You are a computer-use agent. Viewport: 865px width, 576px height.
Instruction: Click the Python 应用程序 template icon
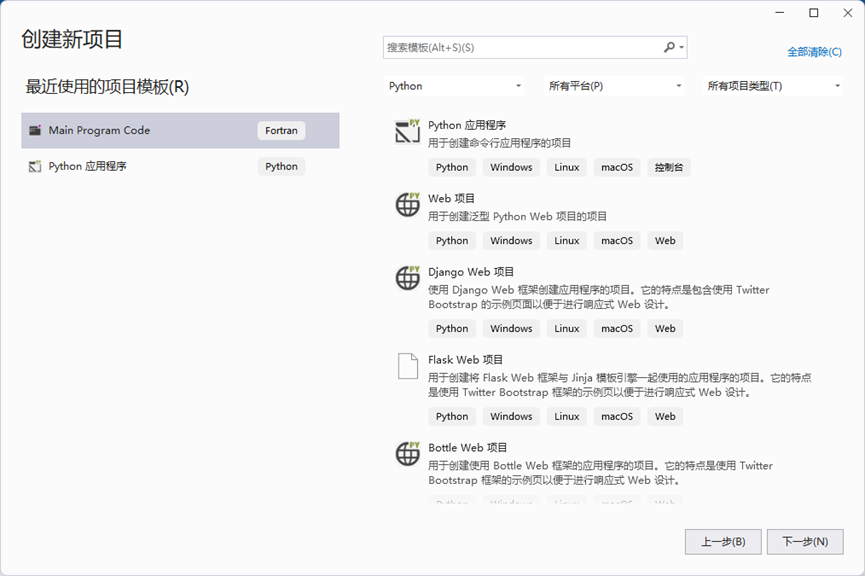(x=408, y=131)
